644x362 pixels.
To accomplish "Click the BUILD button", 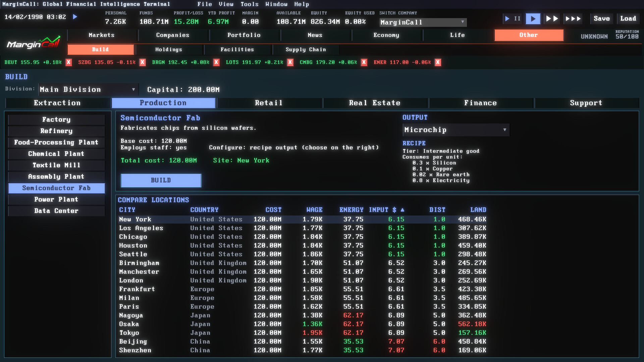I will pos(161,180).
